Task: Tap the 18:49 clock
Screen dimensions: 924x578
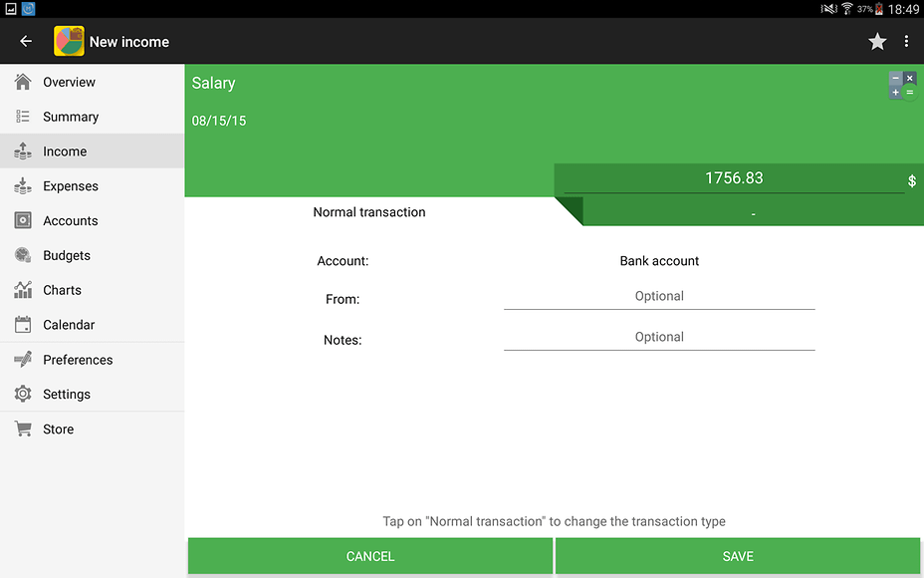Action: 903,9
